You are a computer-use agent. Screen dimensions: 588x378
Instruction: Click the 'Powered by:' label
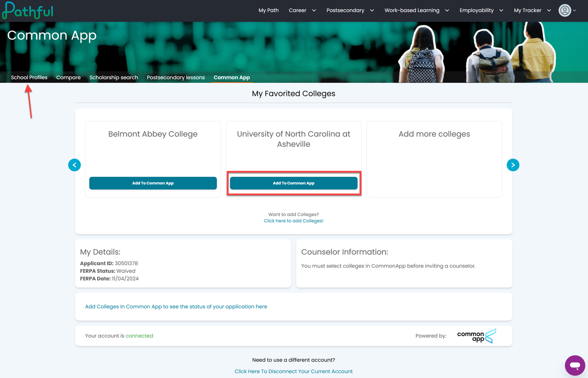(431, 336)
